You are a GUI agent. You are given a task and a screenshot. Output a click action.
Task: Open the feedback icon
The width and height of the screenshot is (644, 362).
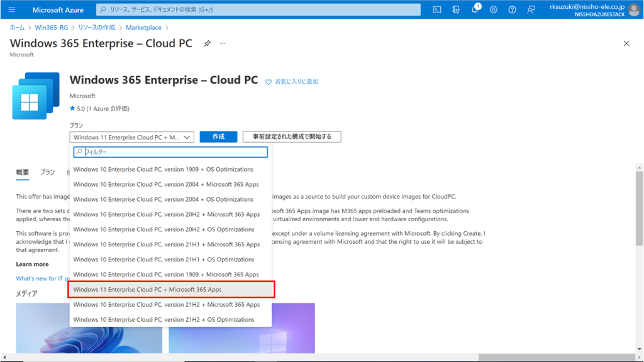(x=531, y=9)
